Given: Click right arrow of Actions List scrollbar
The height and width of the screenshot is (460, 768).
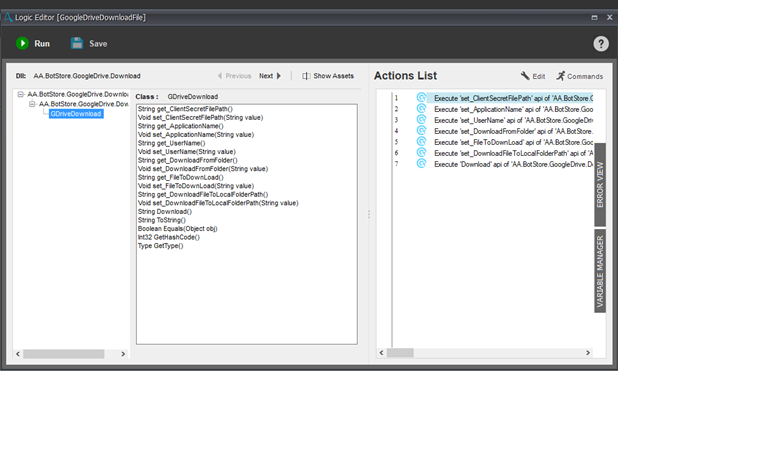Looking at the screenshot, I should tap(588, 353).
